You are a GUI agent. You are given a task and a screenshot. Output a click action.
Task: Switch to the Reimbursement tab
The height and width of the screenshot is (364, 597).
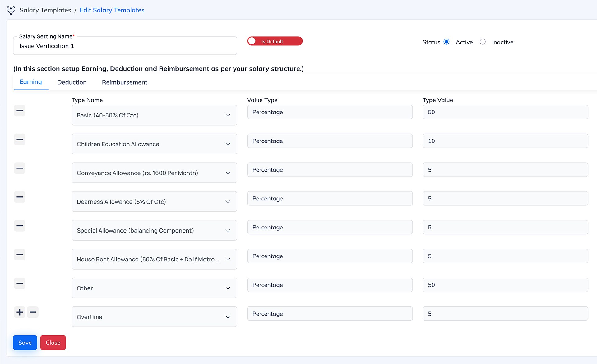click(124, 82)
